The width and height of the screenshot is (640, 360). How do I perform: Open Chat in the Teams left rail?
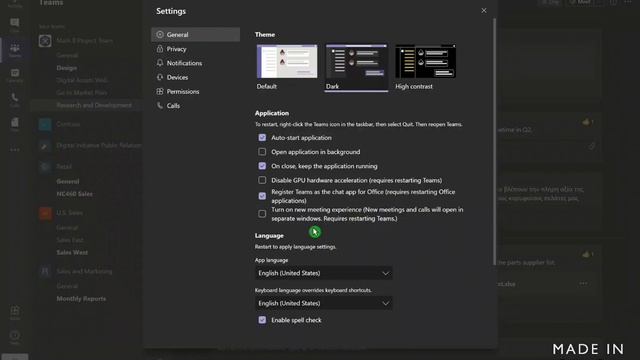pos(15,24)
